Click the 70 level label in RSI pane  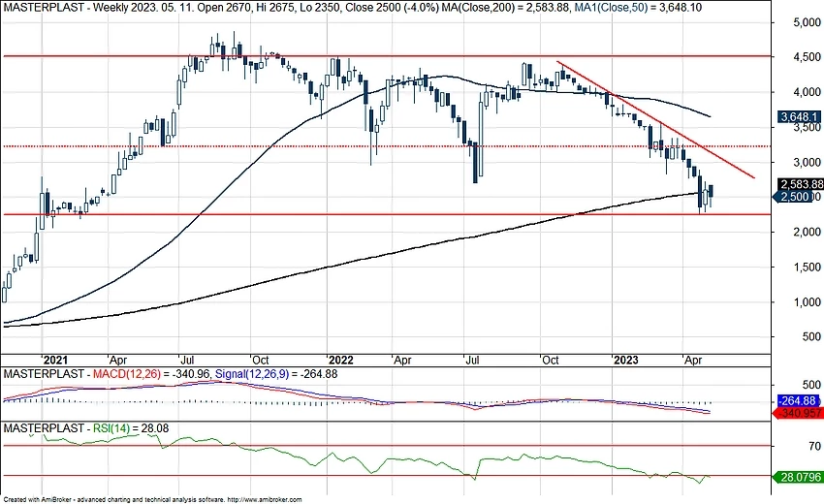[x=814, y=446]
